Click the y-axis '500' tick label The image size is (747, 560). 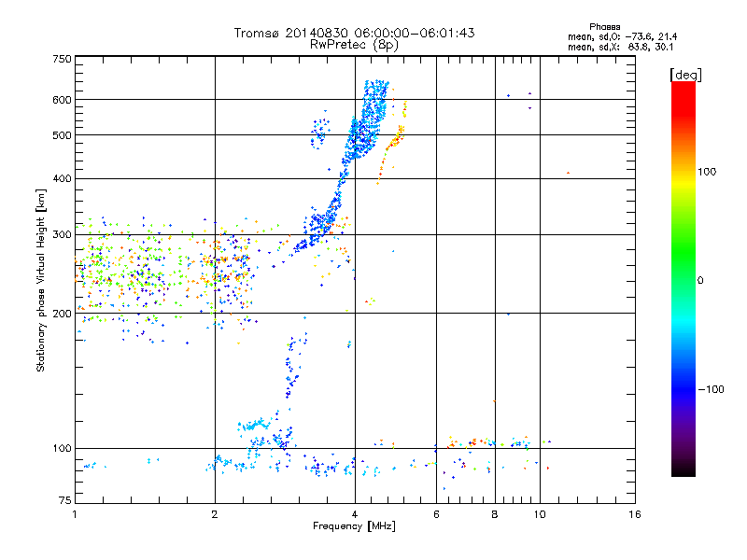(62, 135)
